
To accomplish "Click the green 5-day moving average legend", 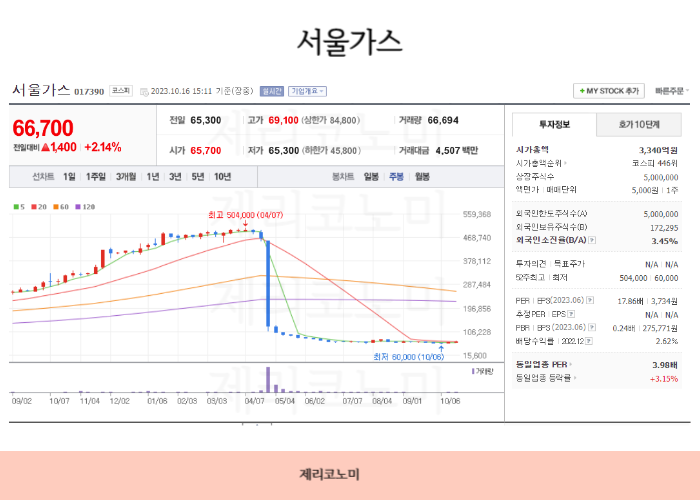I will coord(19,207).
